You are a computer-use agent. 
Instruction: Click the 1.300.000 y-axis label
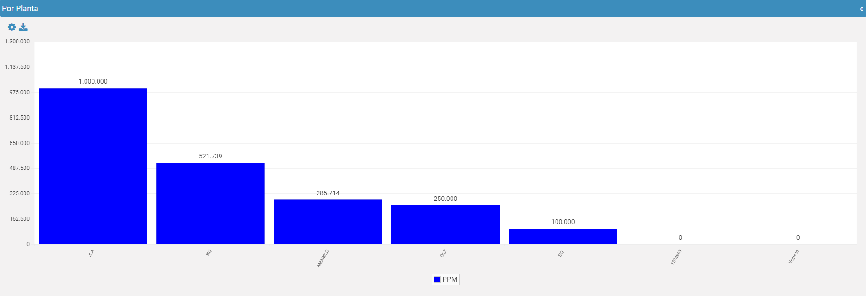coord(17,42)
